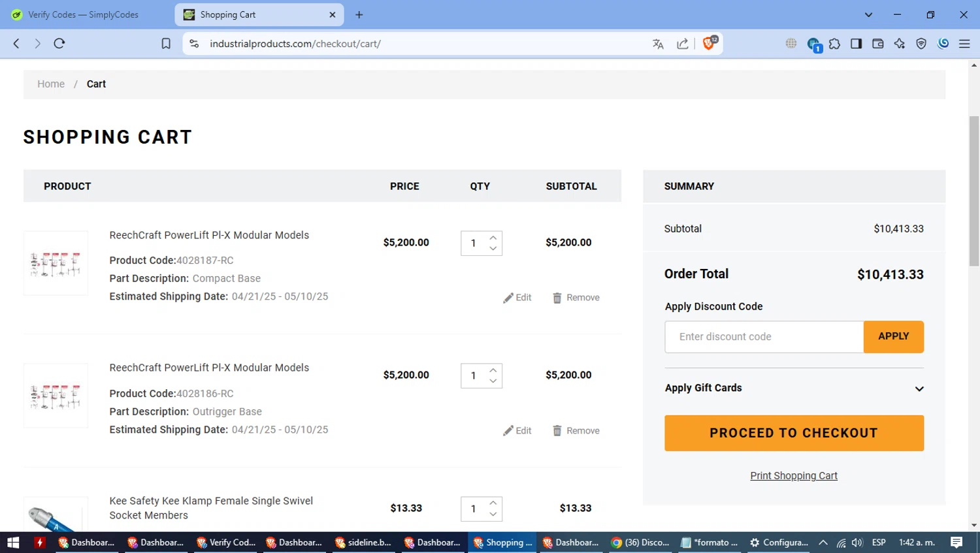The width and height of the screenshot is (980, 553).
Task: Click Edit pencil for Outrigger Base item
Action: pyautogui.click(x=517, y=431)
